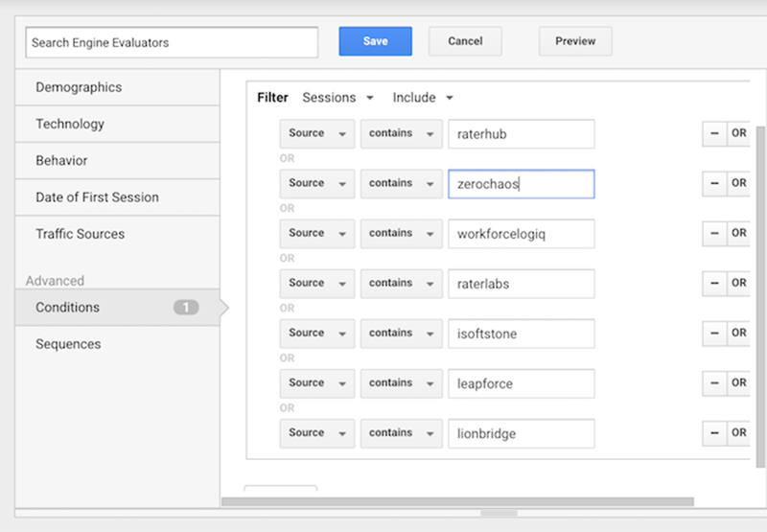Open the Sessions filter dropdown
Viewport: 767px width, 532px height.
tap(338, 98)
